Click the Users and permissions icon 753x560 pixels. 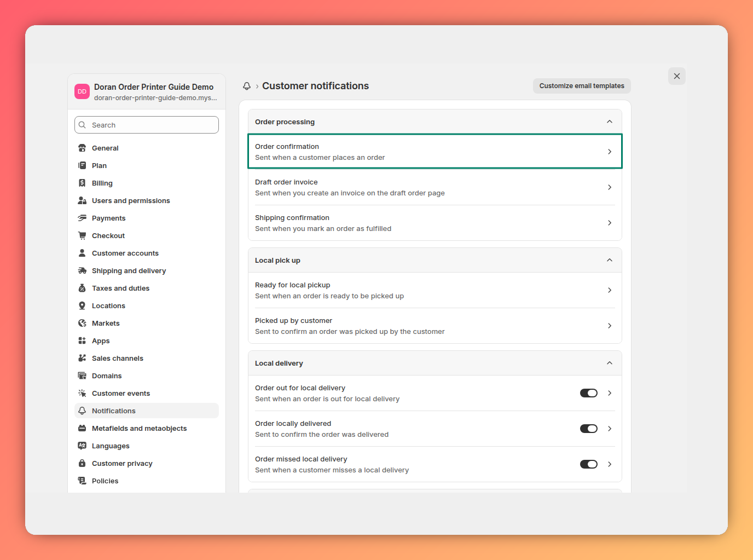tap(82, 200)
